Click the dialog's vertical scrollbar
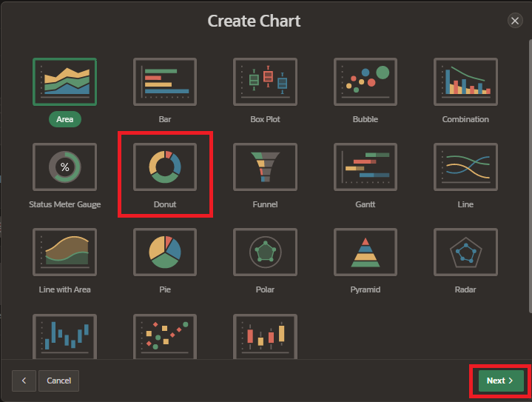Viewport: 532px width, 402px height. (x=529, y=178)
